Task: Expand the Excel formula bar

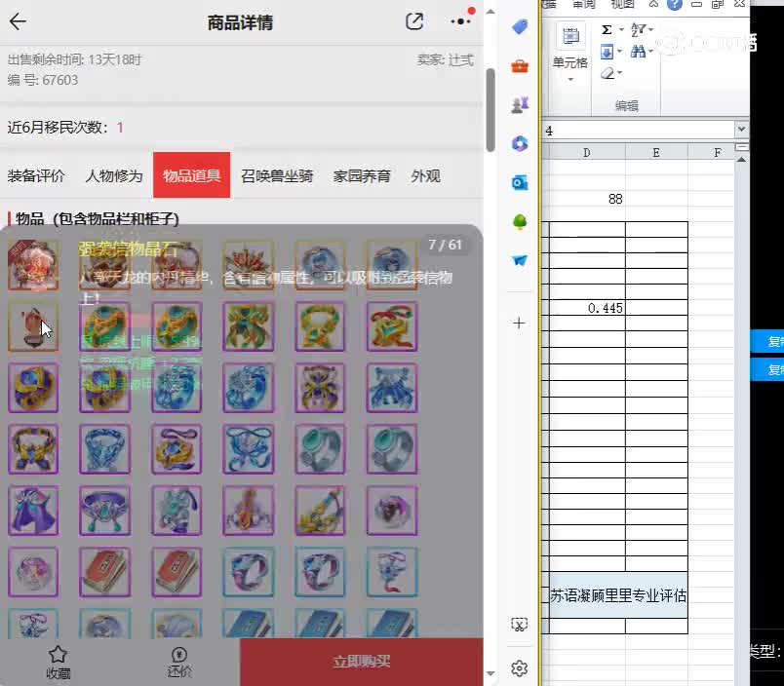Action: click(741, 130)
